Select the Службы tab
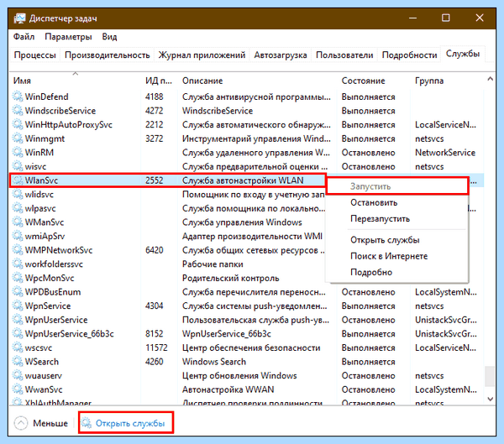This screenshot has width=504, height=444. tap(463, 54)
